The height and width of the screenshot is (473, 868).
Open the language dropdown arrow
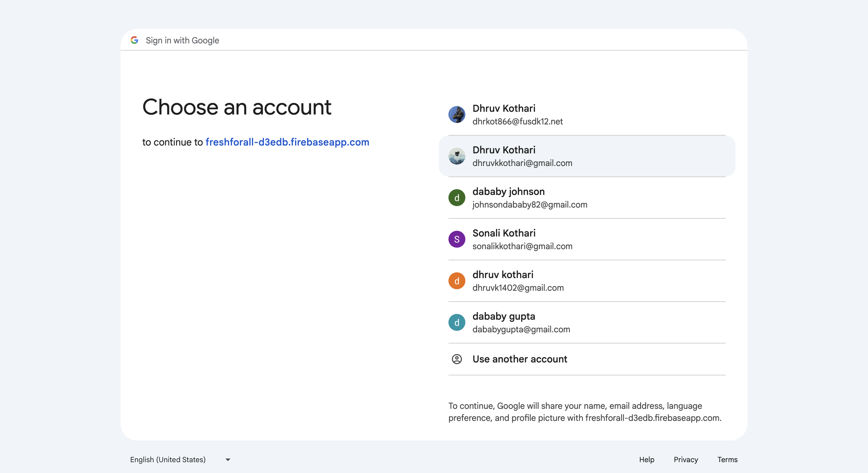tap(228, 459)
